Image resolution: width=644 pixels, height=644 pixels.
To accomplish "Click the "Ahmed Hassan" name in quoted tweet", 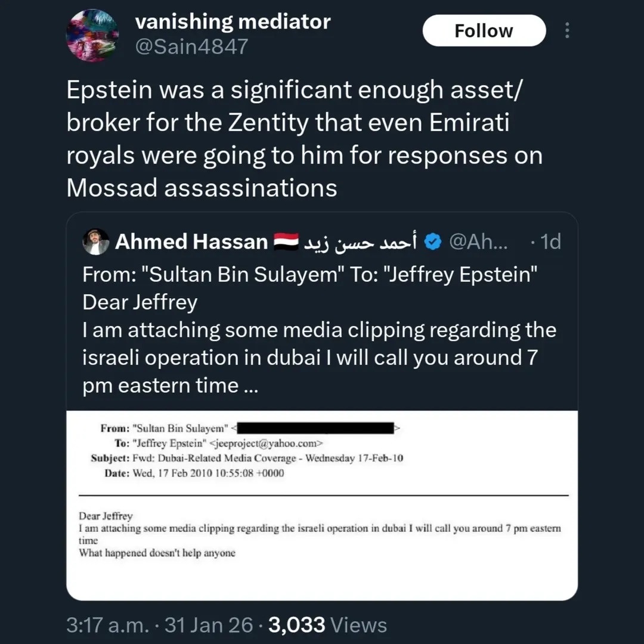I will coord(191,242).
